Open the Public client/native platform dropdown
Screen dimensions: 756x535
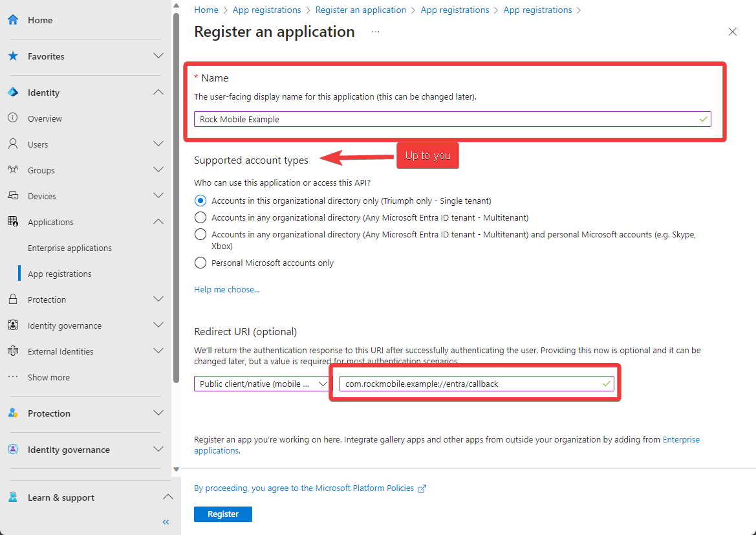click(x=262, y=384)
